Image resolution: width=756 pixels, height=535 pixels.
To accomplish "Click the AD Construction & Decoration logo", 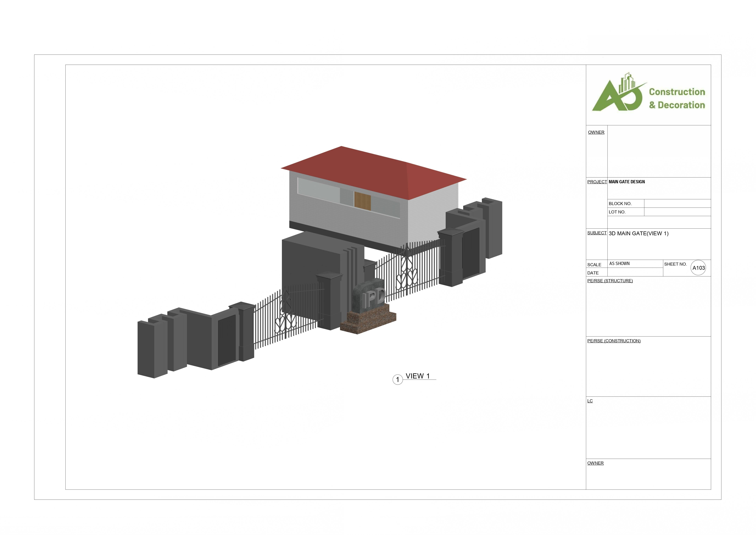I will tap(648, 92).
